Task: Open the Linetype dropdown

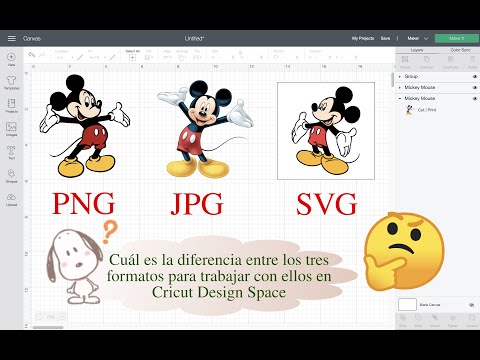Action: tap(65, 58)
